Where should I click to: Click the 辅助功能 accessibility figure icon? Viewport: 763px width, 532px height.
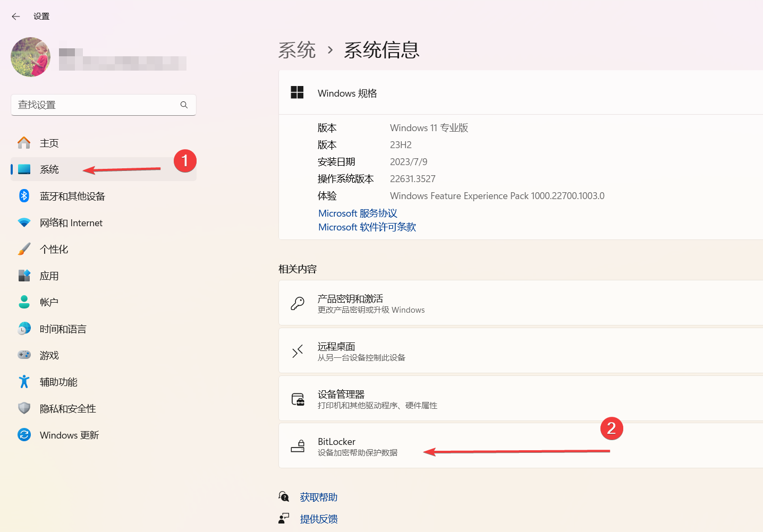click(x=24, y=382)
